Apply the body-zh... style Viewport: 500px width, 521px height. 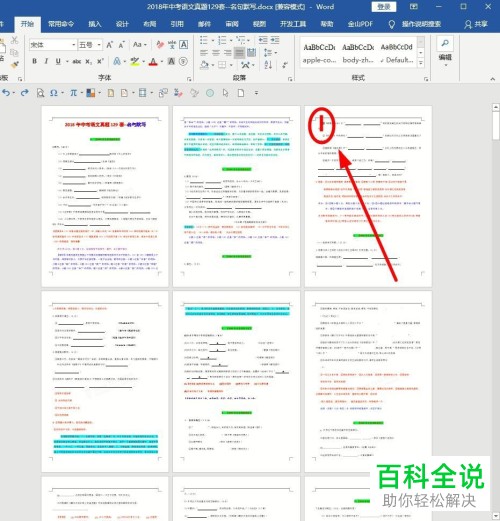[358, 54]
